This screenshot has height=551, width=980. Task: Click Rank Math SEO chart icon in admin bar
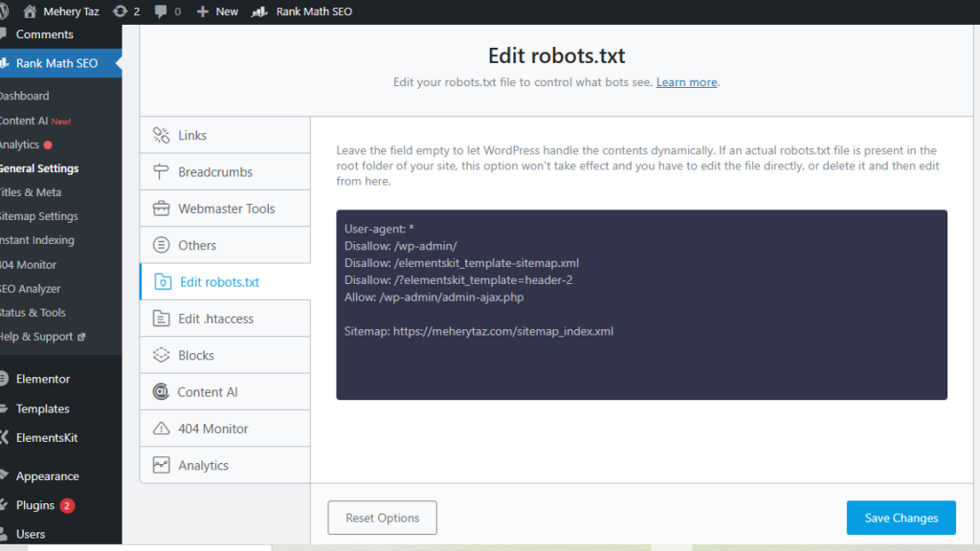(259, 11)
